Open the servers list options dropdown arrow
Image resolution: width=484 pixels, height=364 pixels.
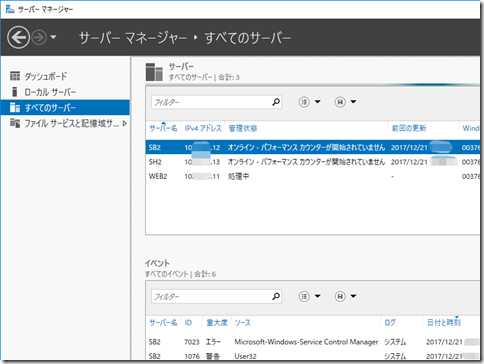click(317, 102)
